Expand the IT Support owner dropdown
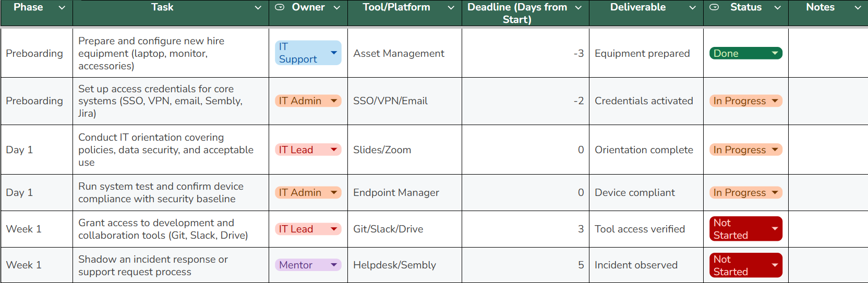Screen dimensions: 868x283 (333, 53)
